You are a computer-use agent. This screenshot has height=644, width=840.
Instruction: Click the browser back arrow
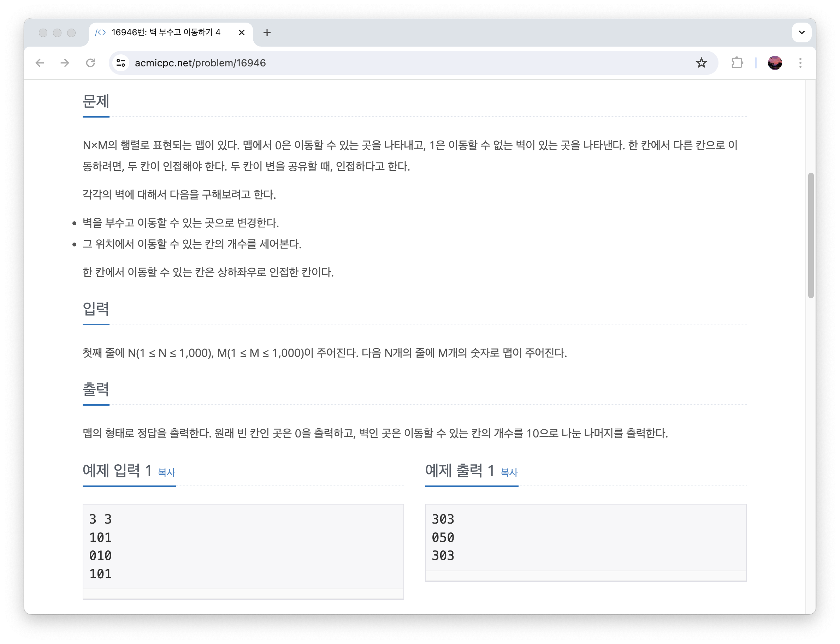point(40,63)
